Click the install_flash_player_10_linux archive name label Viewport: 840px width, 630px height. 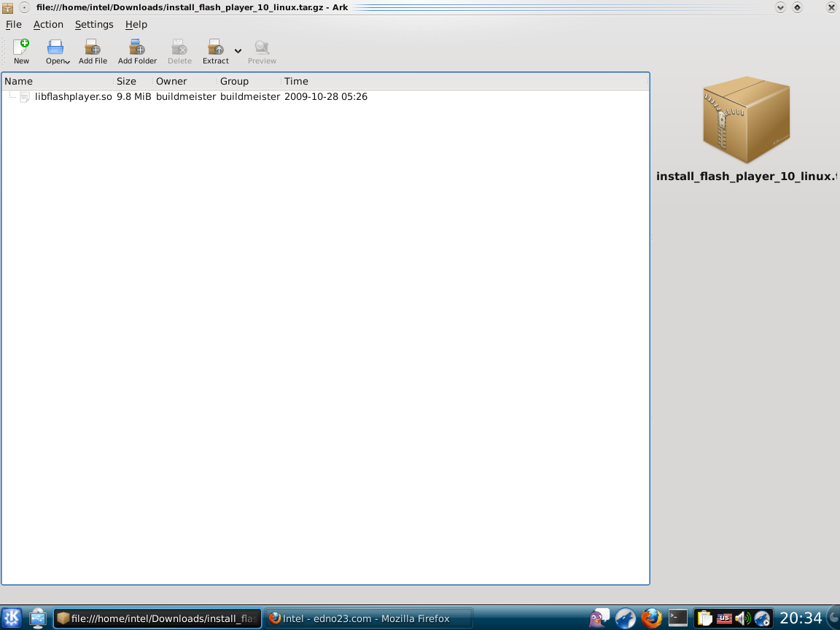click(746, 176)
